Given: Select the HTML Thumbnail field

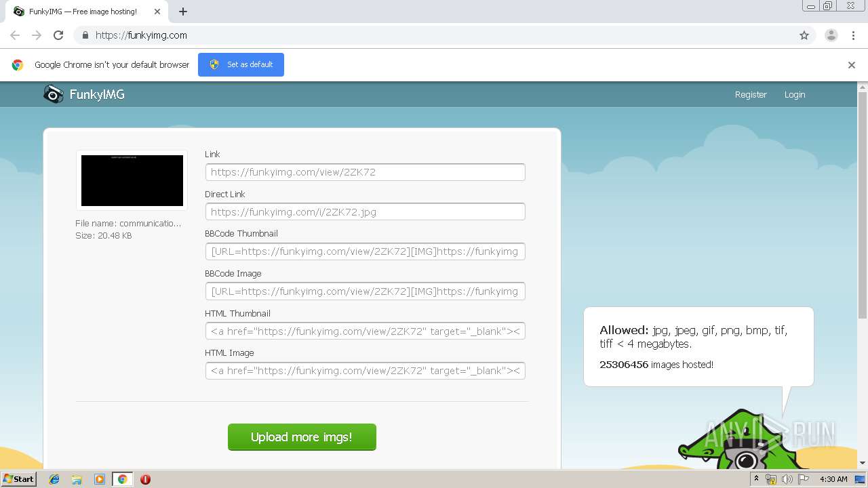Looking at the screenshot, I should [x=366, y=331].
